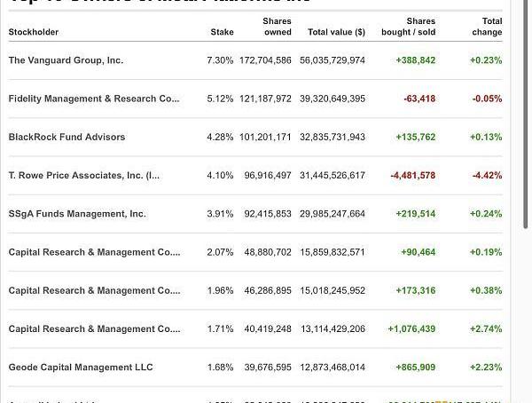Sort by Total value ($) header
The image size is (532, 403).
336,32
